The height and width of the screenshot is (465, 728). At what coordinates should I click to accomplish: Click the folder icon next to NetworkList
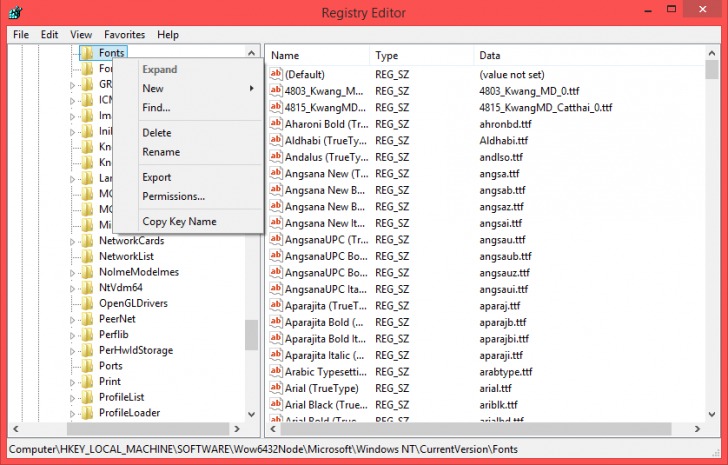point(88,257)
